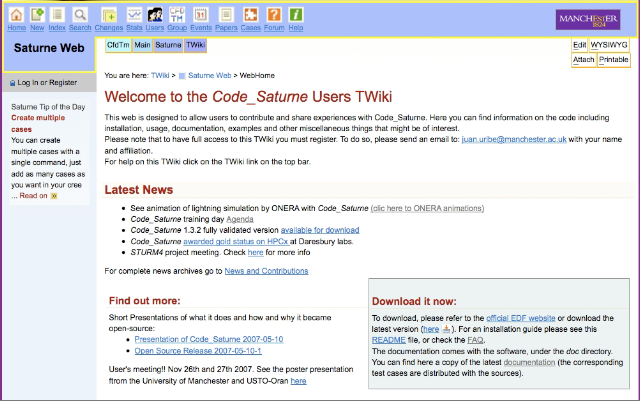Open the Users icon

point(155,15)
